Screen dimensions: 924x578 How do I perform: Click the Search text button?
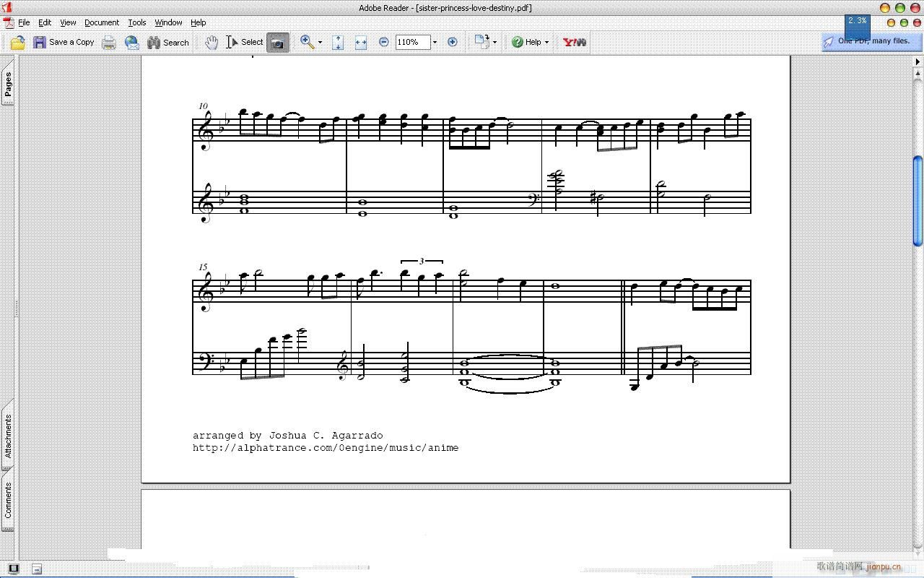(175, 43)
